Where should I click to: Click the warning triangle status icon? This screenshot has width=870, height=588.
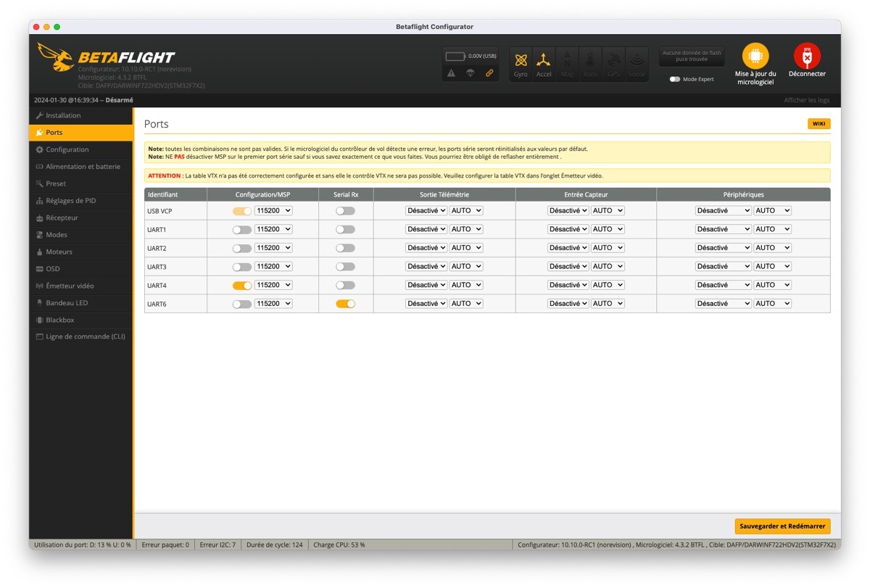(x=451, y=73)
